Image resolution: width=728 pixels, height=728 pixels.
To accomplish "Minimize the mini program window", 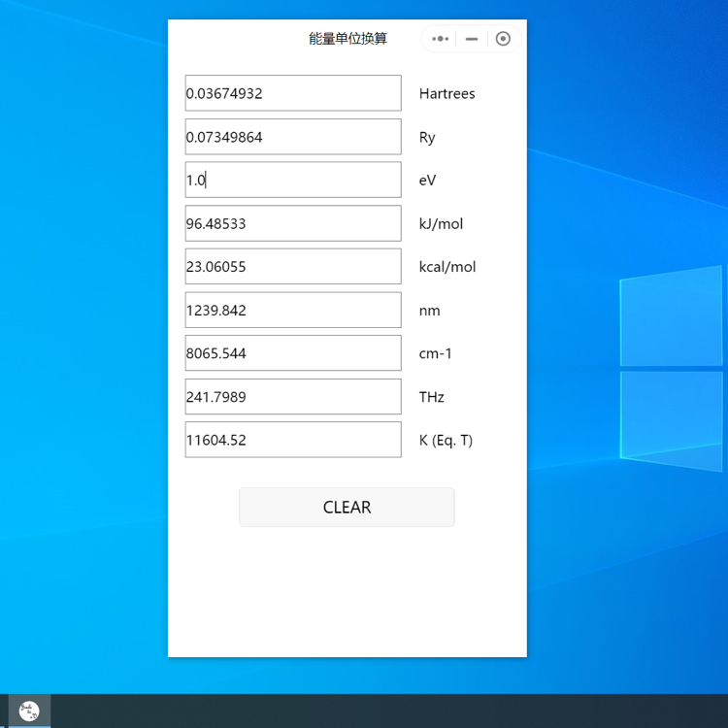I will 472,39.
